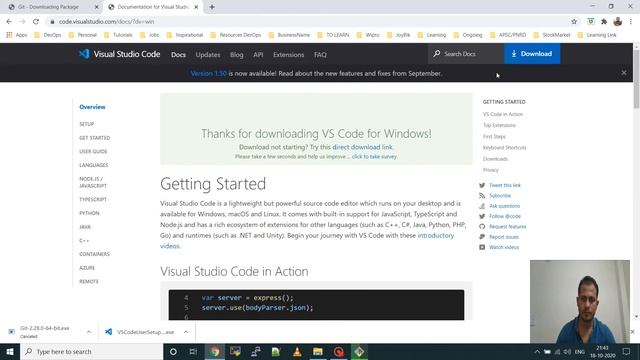This screenshot has width=640, height=360.
Task: Open the DevOps bookmark folder
Action: pyautogui.click(x=48, y=35)
